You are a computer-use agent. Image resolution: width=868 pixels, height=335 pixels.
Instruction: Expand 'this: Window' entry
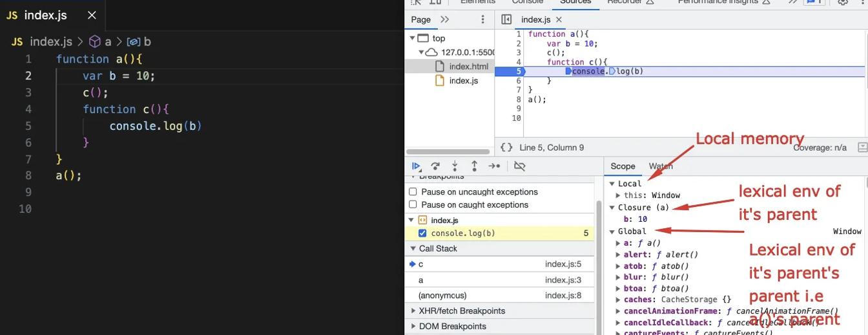pos(619,195)
